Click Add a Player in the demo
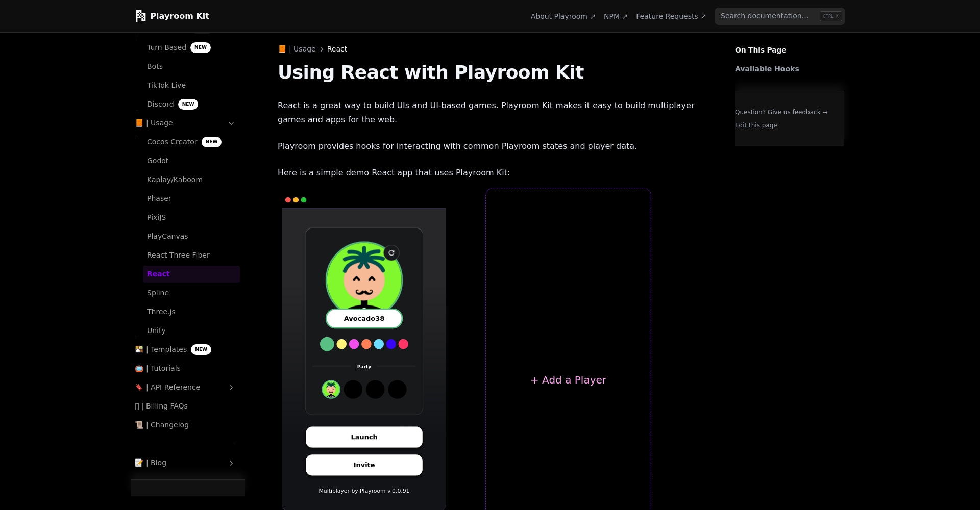 tap(568, 379)
